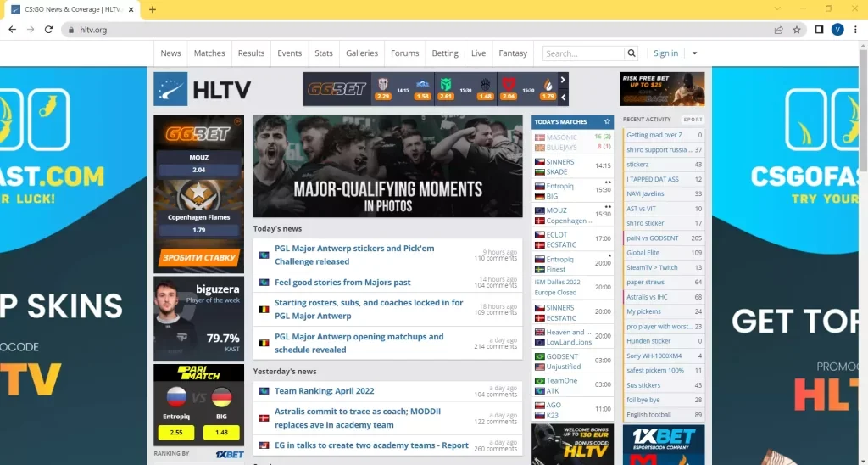
Task: Click the Sign in link
Action: (x=665, y=53)
